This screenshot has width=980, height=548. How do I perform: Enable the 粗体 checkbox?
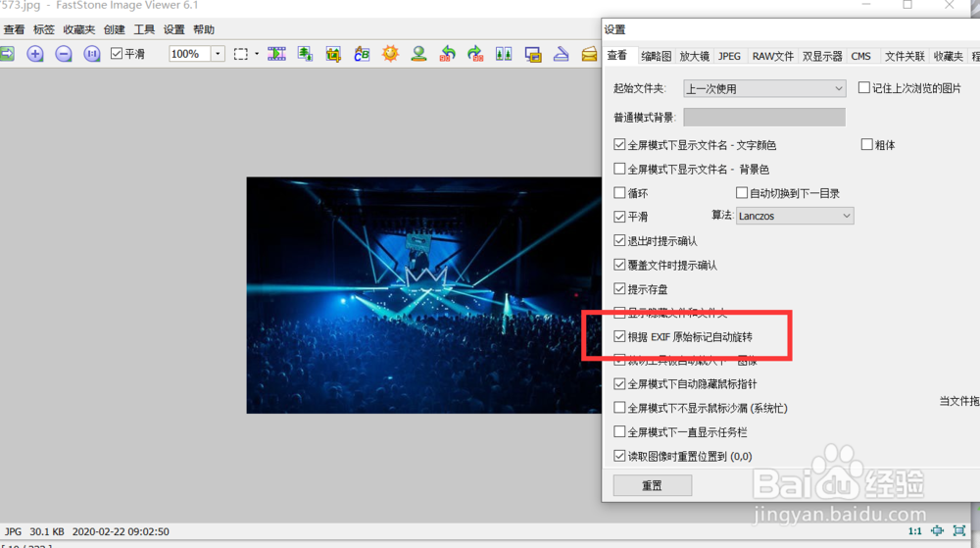click(866, 145)
